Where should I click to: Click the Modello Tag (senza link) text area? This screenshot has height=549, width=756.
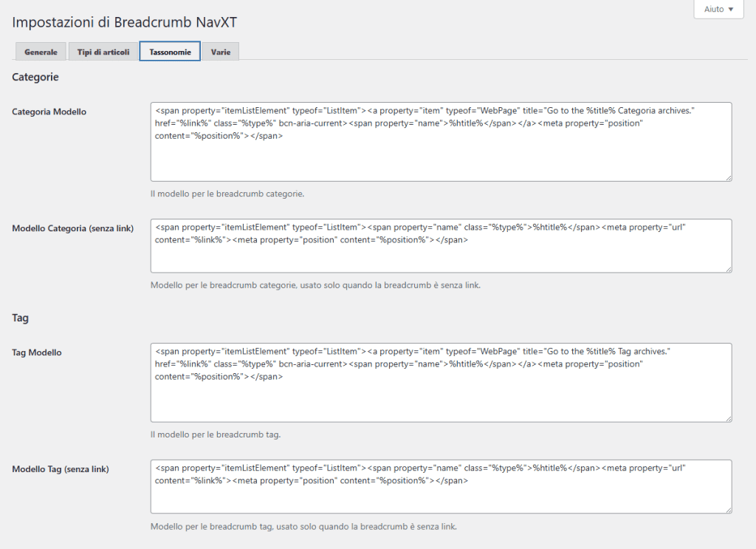click(x=441, y=485)
